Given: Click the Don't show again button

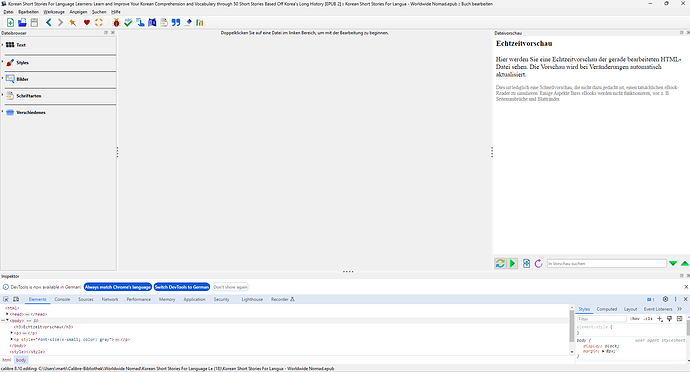Looking at the screenshot, I should (x=230, y=287).
